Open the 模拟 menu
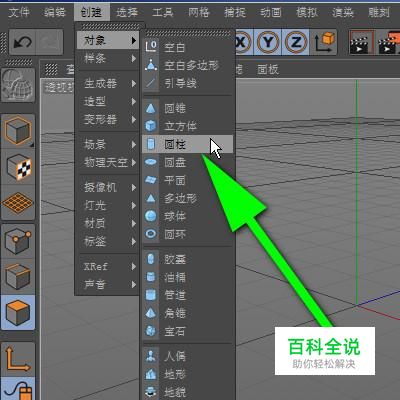 307,13
